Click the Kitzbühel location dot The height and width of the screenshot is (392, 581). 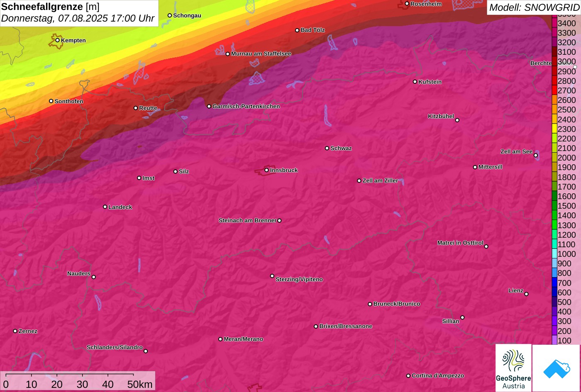[457, 120]
